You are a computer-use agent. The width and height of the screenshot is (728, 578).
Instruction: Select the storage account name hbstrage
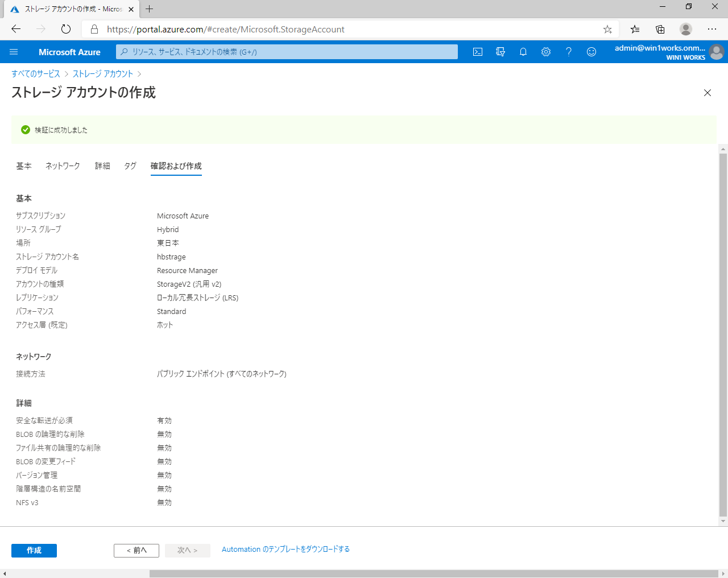point(171,257)
